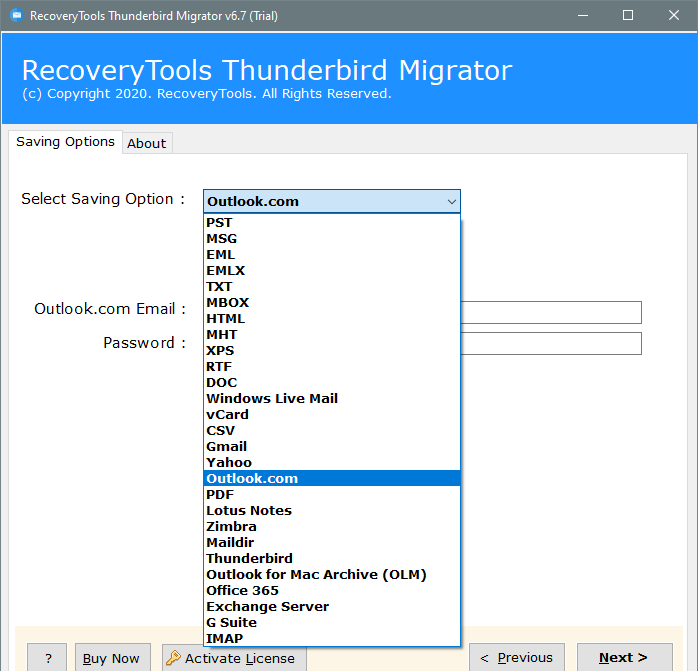Proceed with the Next button
Viewport: 698px width, 671px height.
click(x=625, y=658)
